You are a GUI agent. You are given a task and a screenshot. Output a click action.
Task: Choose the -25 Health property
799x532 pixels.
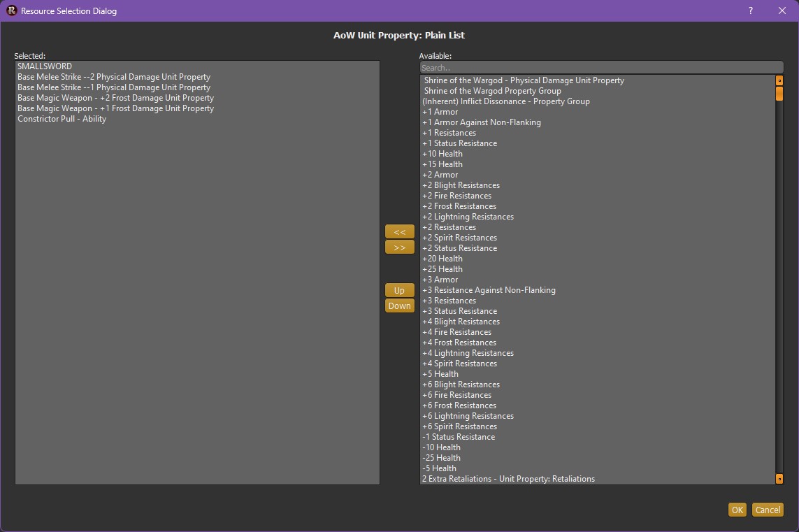click(x=441, y=458)
